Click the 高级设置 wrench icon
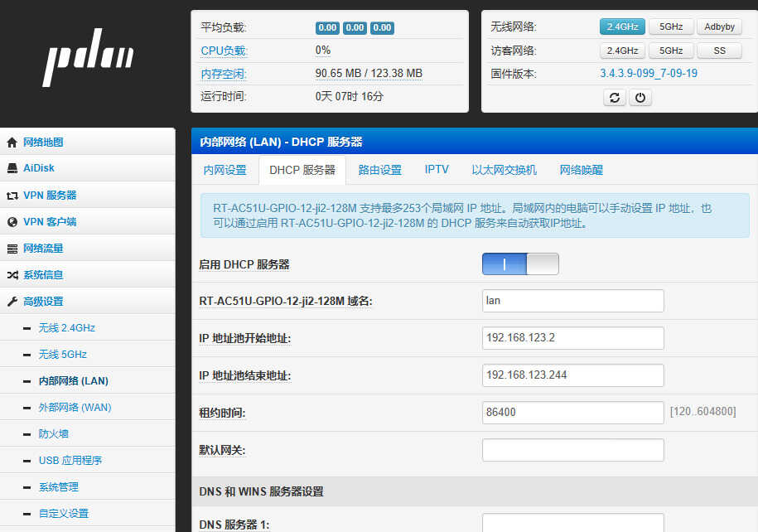The image size is (758, 532). pos(12,302)
